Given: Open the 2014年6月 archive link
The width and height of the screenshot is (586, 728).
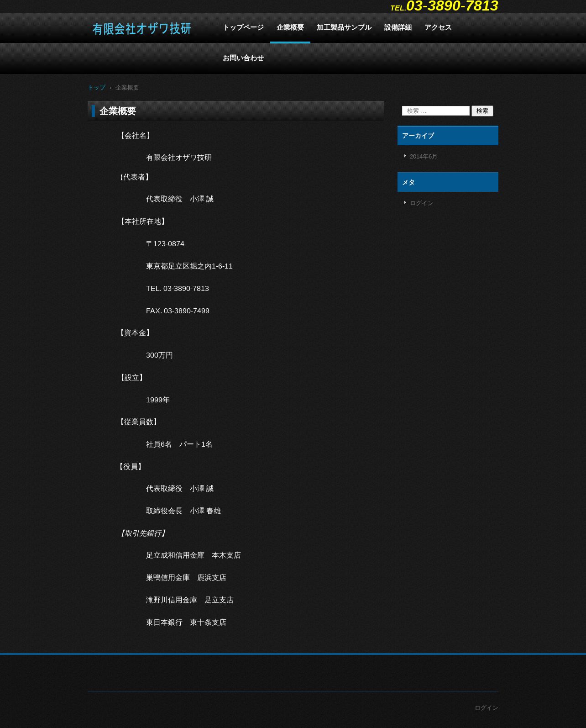Looking at the screenshot, I should (x=424, y=157).
